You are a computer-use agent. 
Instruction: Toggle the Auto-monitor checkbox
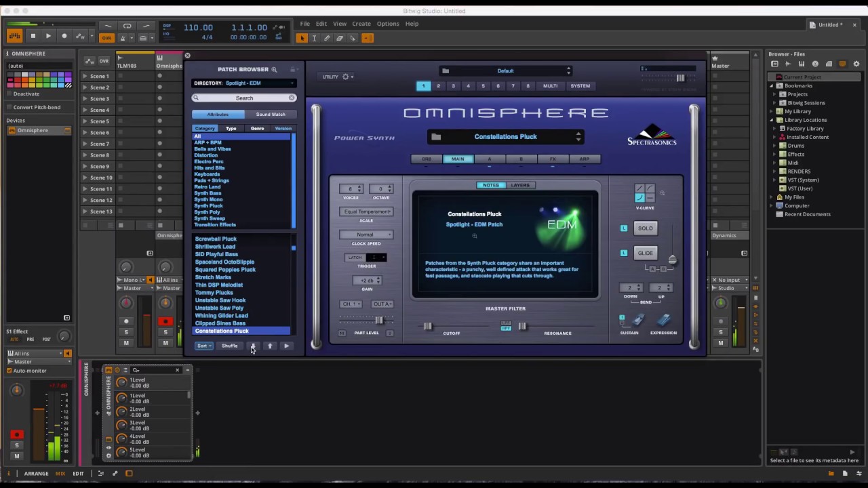tap(9, 371)
